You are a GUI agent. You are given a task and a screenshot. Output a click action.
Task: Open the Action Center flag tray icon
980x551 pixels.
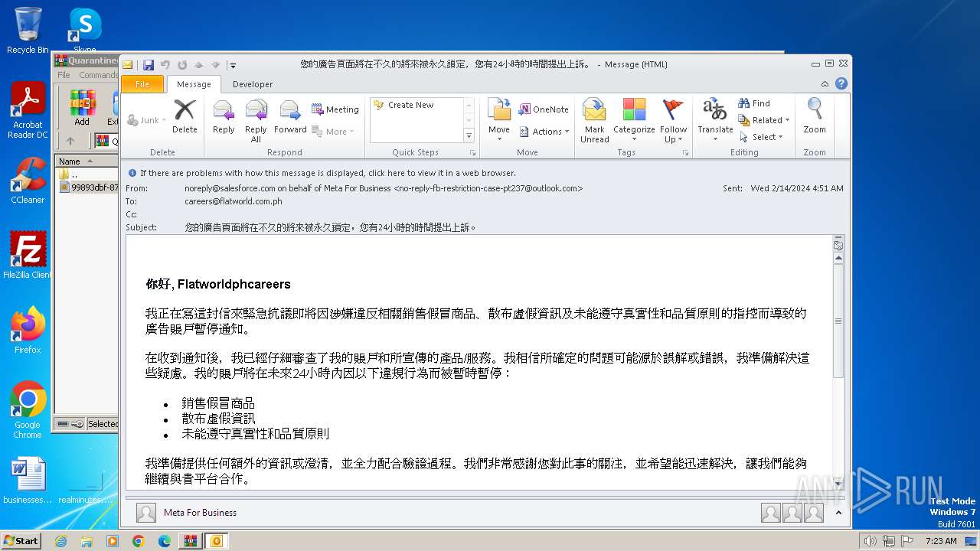[x=907, y=541]
